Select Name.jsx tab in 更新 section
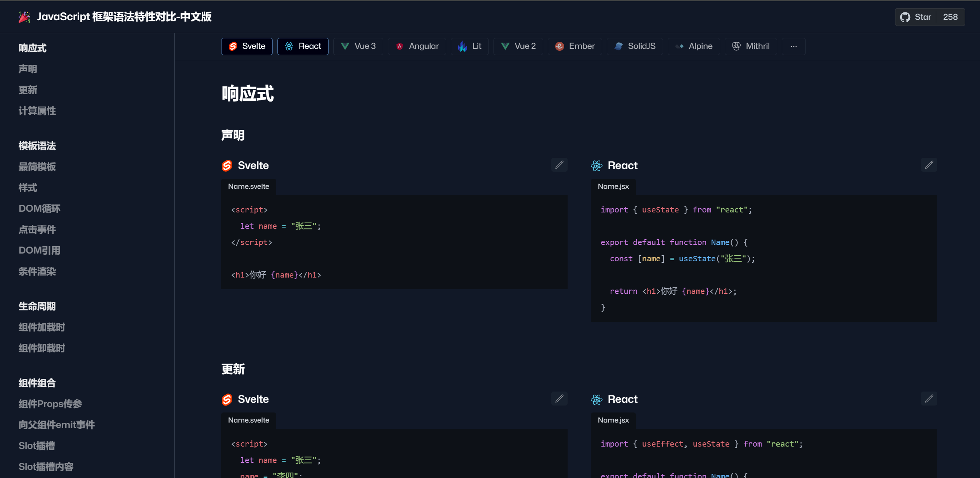The width and height of the screenshot is (980, 478). coord(613,420)
